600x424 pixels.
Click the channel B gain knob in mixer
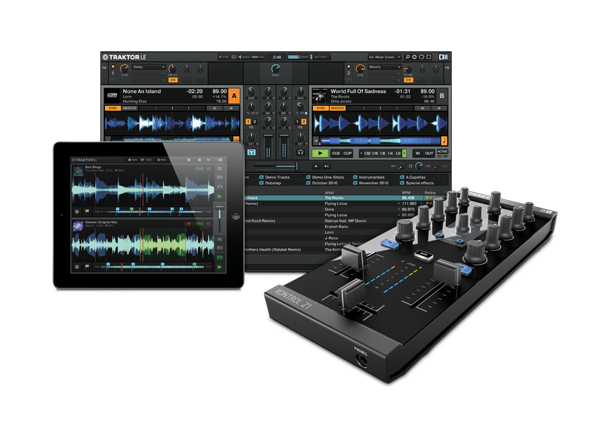(301, 91)
